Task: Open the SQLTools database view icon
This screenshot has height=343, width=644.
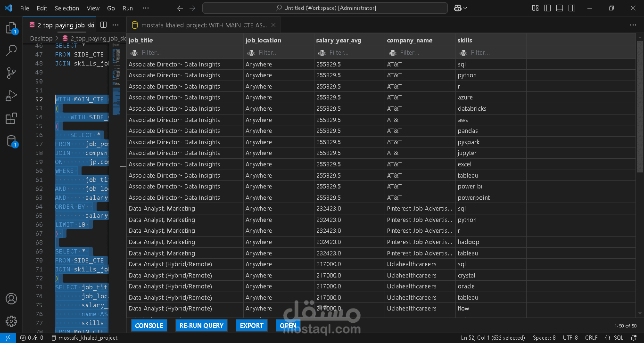Action: [x=11, y=141]
